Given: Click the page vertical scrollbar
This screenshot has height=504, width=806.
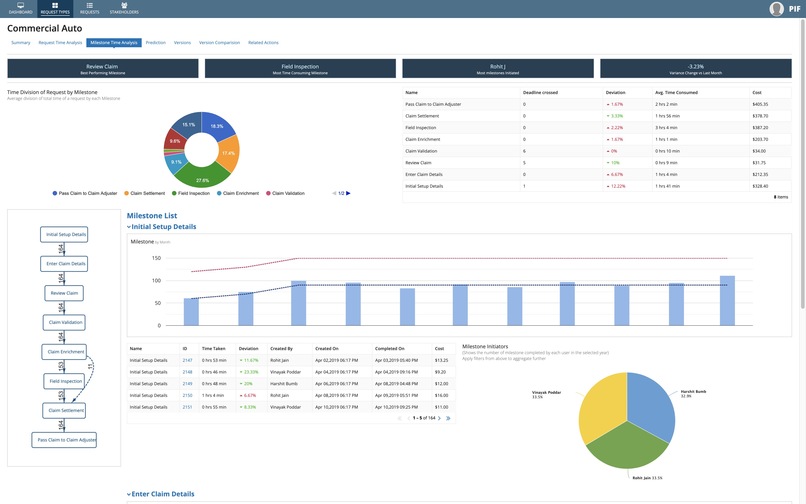Looking at the screenshot, I should tap(802, 165).
